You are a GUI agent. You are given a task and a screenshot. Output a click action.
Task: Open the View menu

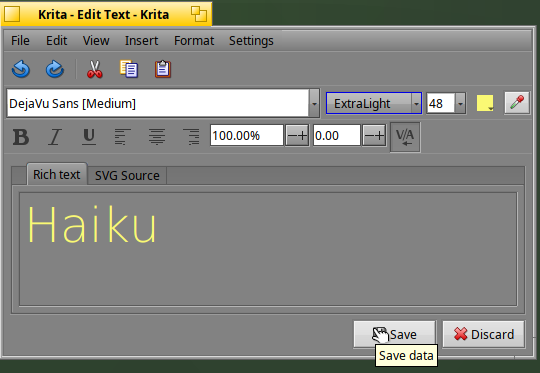pyautogui.click(x=96, y=41)
